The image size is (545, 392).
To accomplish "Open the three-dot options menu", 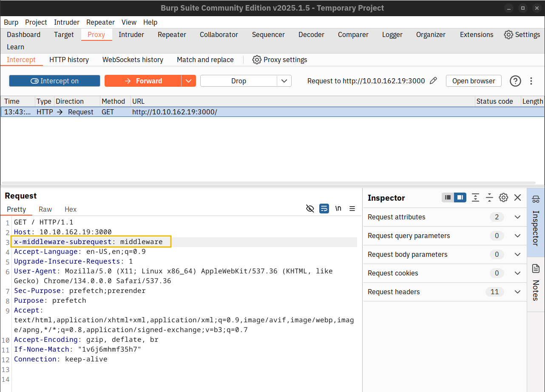I will 531,81.
